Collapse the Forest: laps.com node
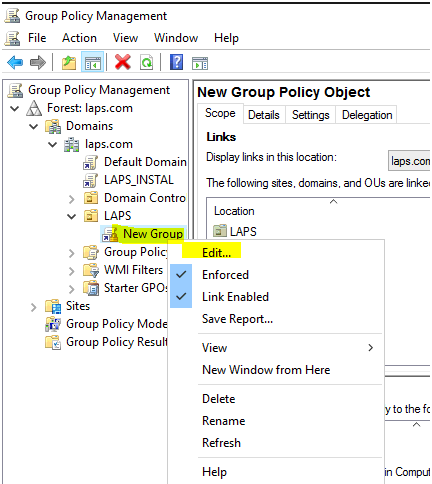 [15, 108]
